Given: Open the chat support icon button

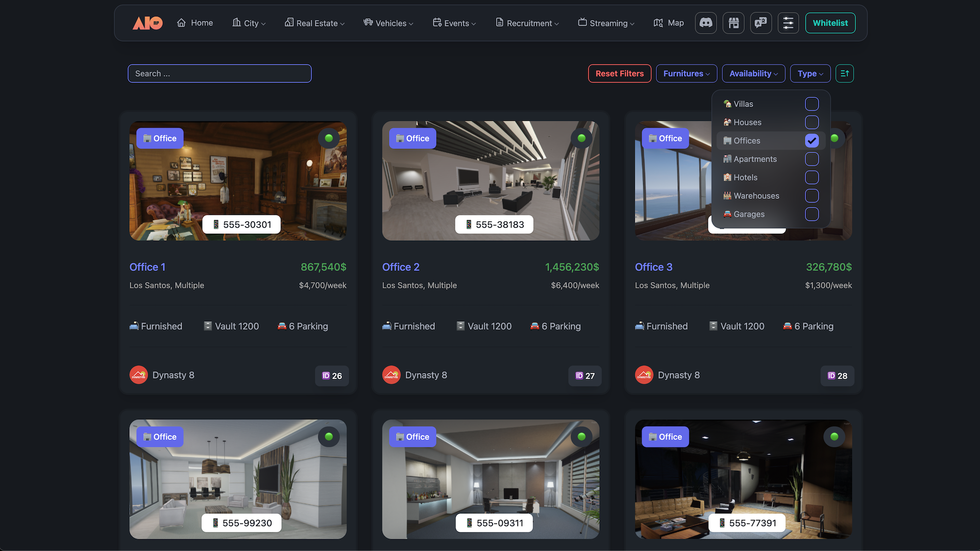Looking at the screenshot, I should [761, 23].
